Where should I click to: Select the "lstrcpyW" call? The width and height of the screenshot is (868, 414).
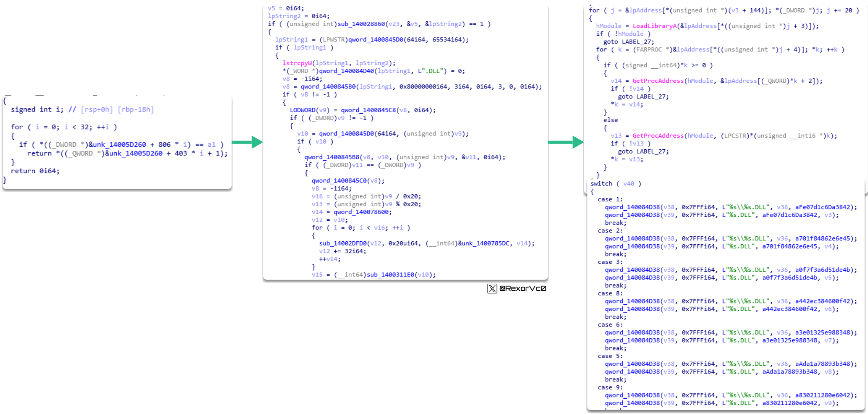(297, 63)
